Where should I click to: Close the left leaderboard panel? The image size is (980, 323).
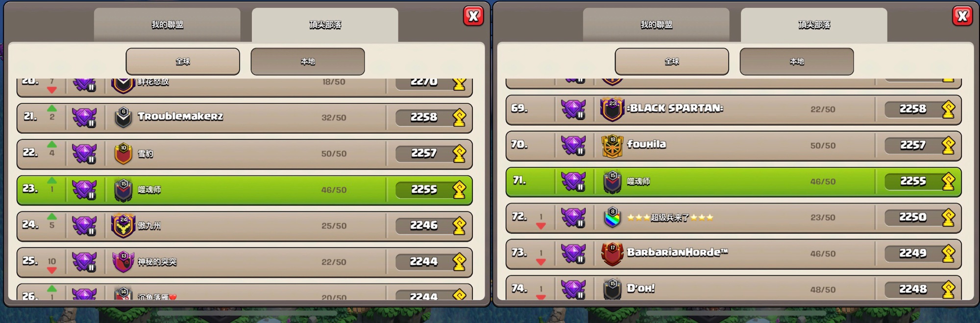[473, 16]
